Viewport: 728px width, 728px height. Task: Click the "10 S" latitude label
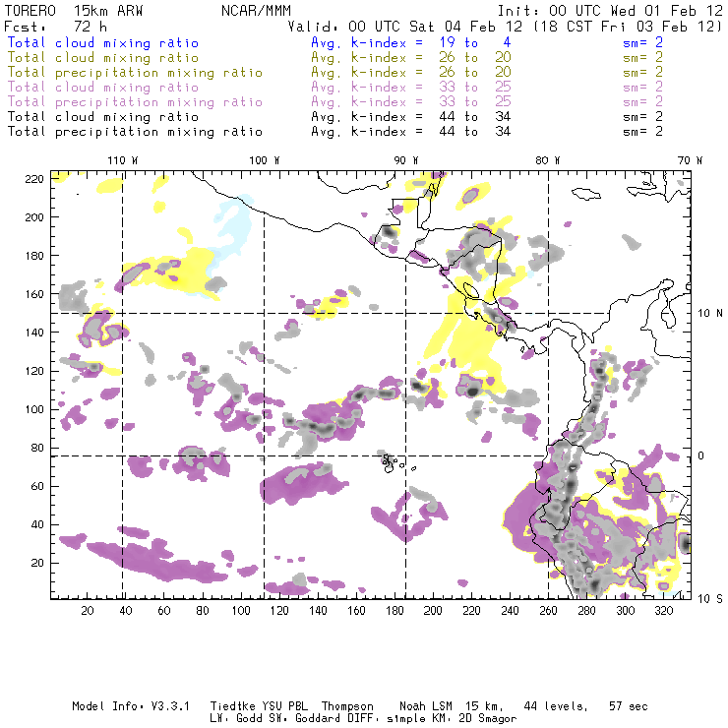click(x=710, y=599)
